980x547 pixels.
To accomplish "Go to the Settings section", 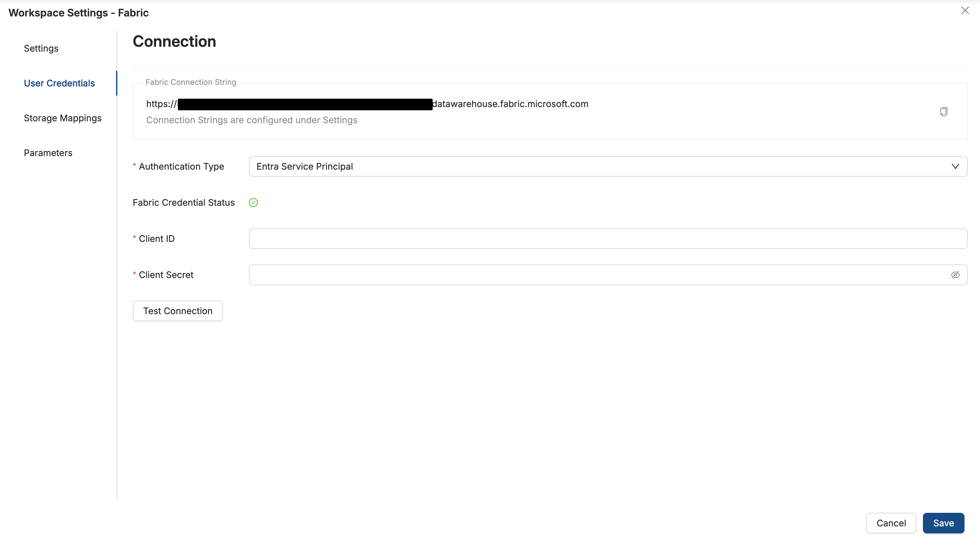I will (41, 48).
